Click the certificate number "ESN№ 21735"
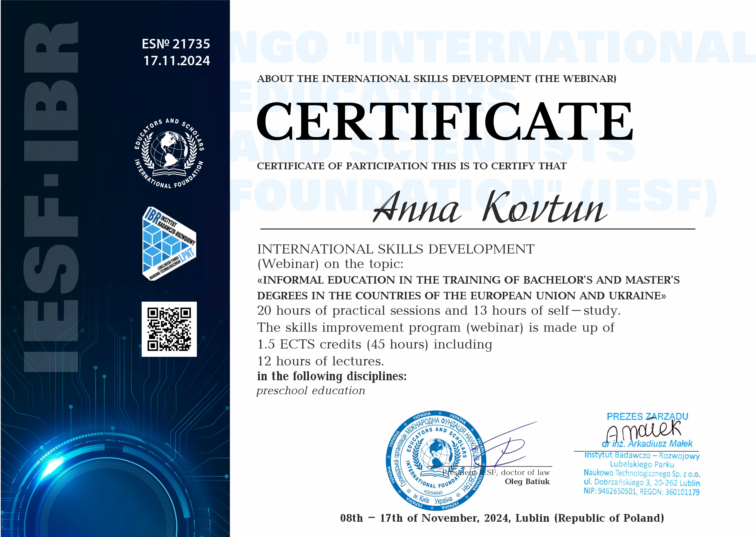Image resolution: width=756 pixels, height=537 pixels. coord(176,44)
